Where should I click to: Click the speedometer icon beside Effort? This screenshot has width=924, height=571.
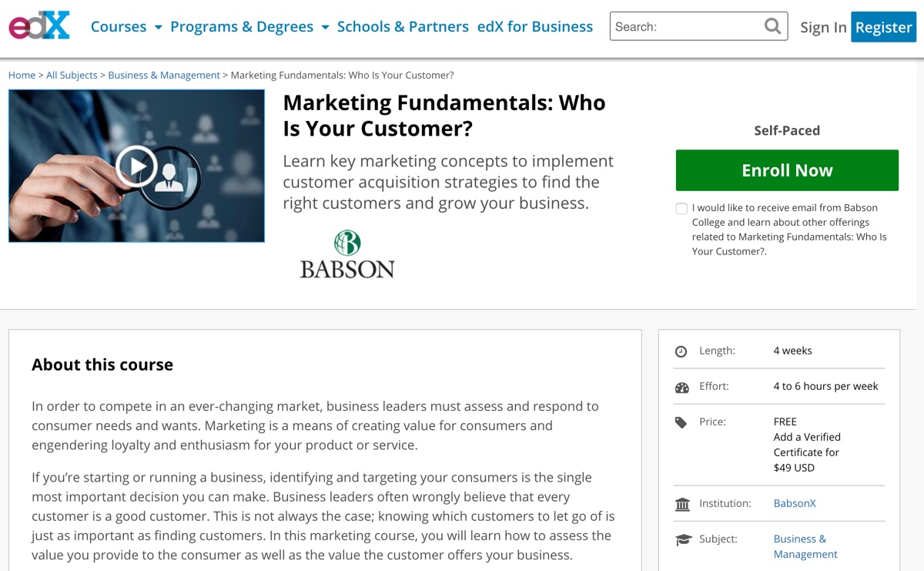tap(681, 386)
